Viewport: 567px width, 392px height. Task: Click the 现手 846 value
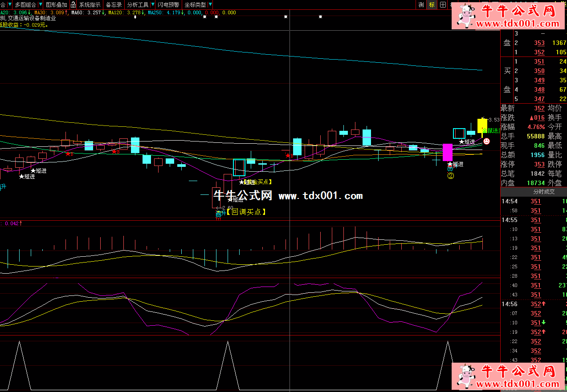click(539, 145)
